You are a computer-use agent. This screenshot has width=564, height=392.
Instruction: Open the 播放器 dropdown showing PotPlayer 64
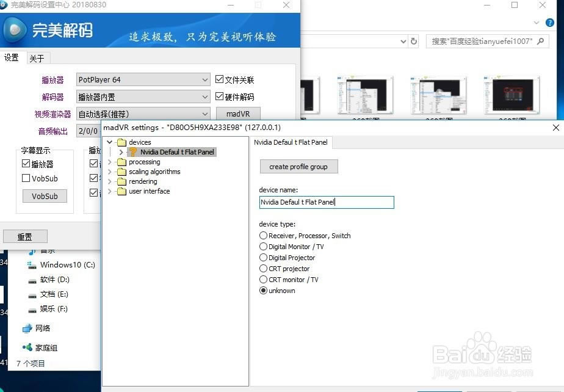coord(143,79)
